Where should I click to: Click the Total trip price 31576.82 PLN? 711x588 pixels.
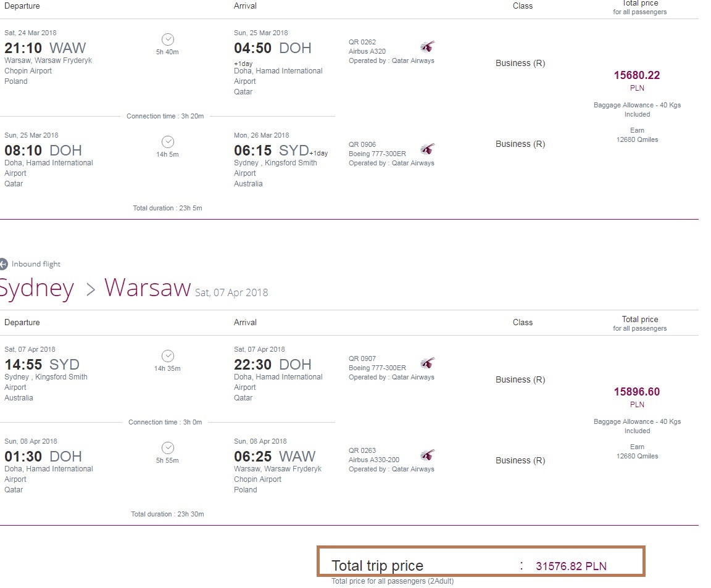(571, 566)
